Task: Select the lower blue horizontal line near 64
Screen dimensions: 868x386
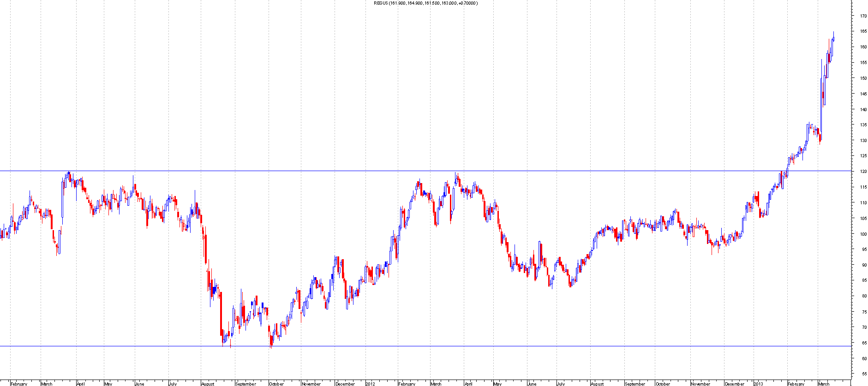Action: 415,346
